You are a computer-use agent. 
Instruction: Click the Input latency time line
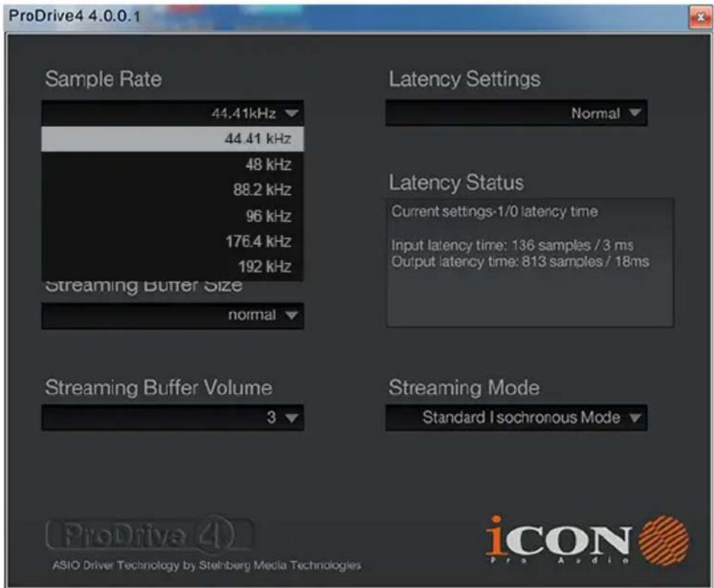[x=512, y=245]
